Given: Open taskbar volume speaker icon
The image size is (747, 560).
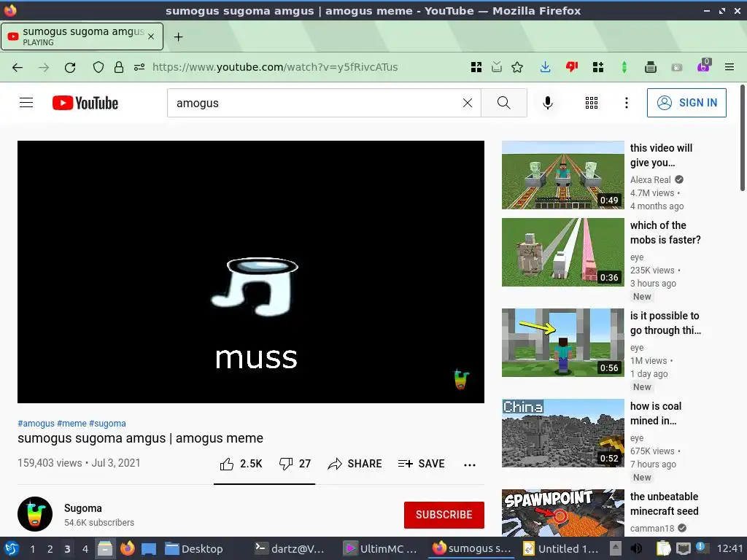Looking at the screenshot, I should (636, 549).
